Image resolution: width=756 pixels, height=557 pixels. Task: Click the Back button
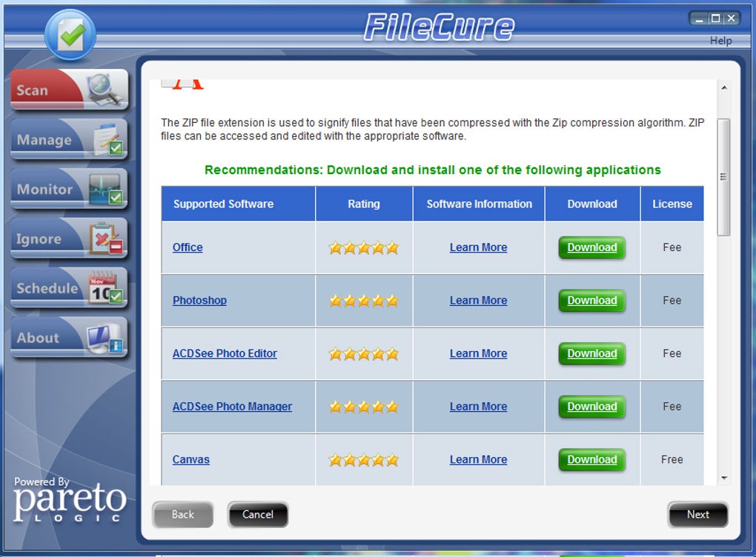point(183,515)
